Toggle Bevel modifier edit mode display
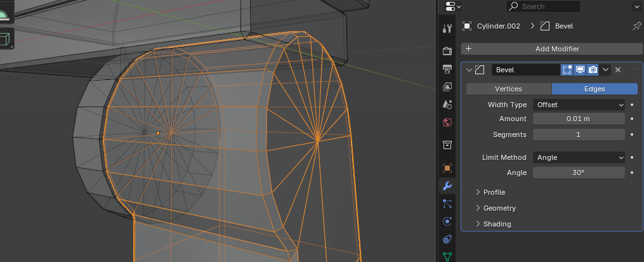This screenshot has height=262, width=644. click(x=567, y=70)
